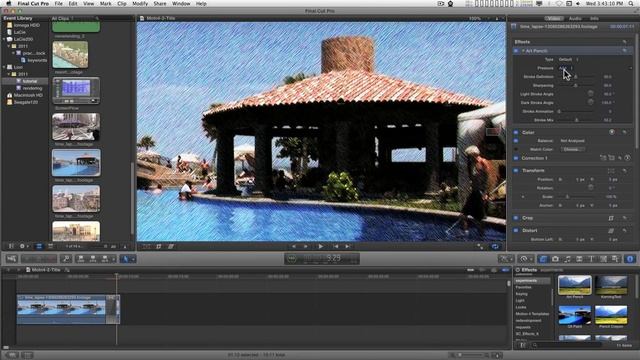Toggle the Color section checkbox

516,132
